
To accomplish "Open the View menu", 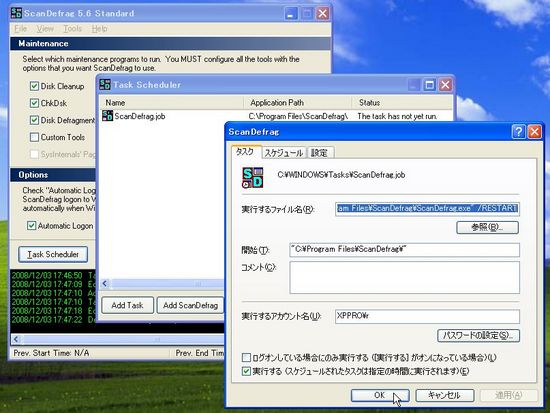I will (45, 29).
